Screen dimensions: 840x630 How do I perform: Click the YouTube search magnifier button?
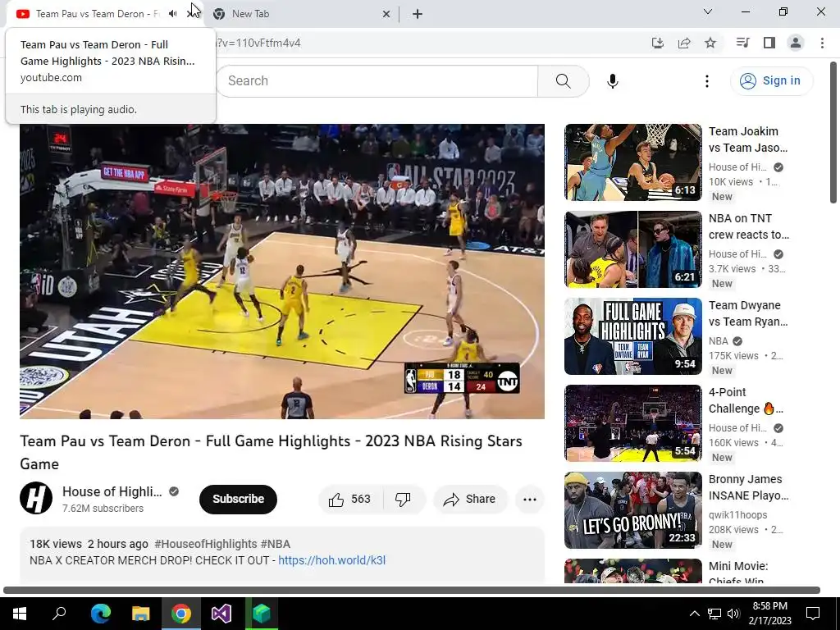point(563,81)
